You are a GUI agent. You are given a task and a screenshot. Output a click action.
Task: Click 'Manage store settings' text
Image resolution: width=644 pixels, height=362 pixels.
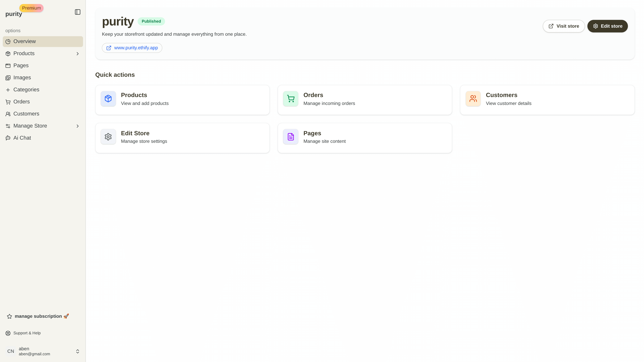[x=144, y=141]
